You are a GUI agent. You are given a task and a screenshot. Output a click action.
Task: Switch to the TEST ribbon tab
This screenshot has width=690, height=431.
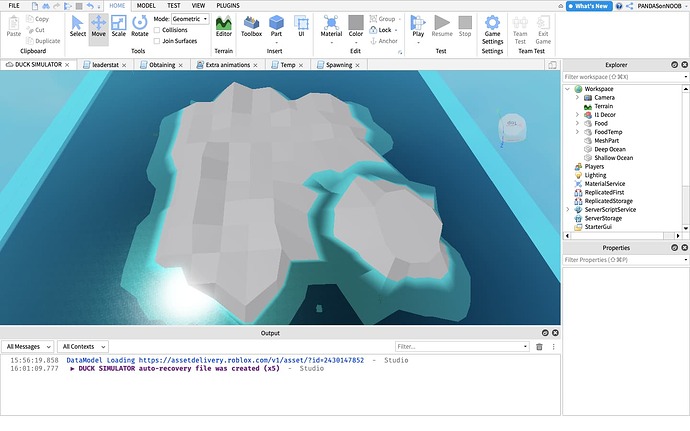tap(173, 6)
